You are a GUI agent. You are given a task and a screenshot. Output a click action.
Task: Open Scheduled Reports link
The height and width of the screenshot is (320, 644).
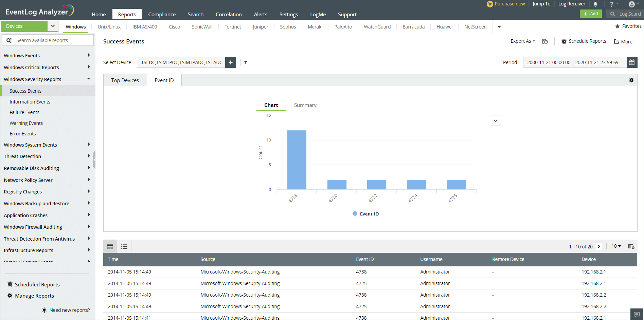(37, 285)
